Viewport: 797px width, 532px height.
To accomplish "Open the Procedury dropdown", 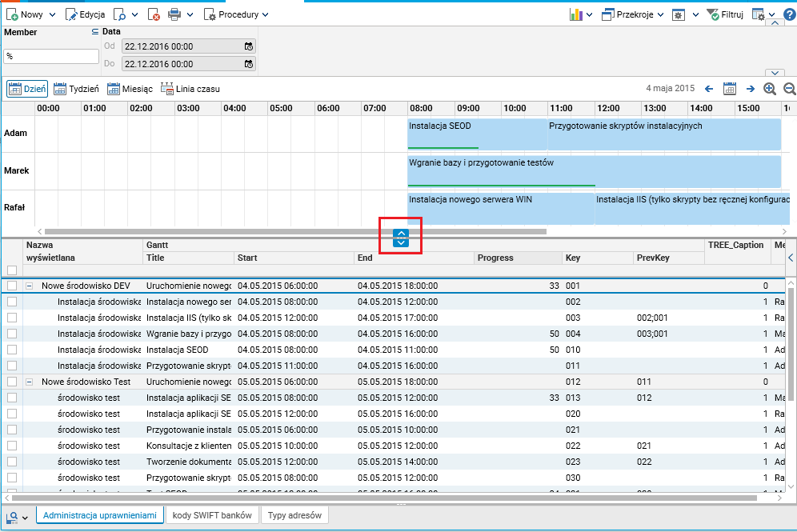I will coord(237,14).
